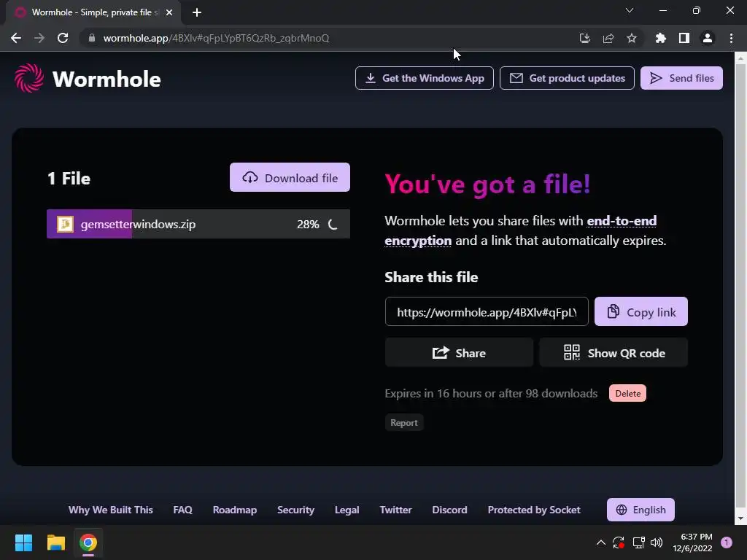
Task: Open the end-to-end encryption link
Action: coord(520,230)
